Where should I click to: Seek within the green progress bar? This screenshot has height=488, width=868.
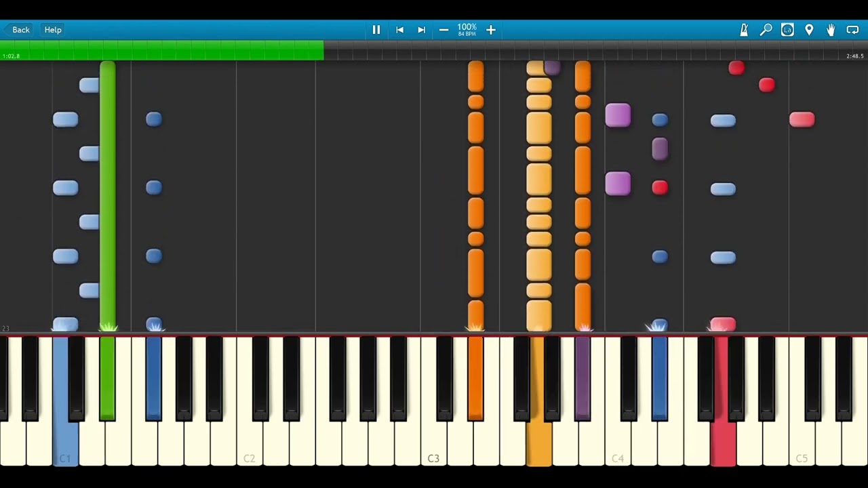tap(161, 49)
